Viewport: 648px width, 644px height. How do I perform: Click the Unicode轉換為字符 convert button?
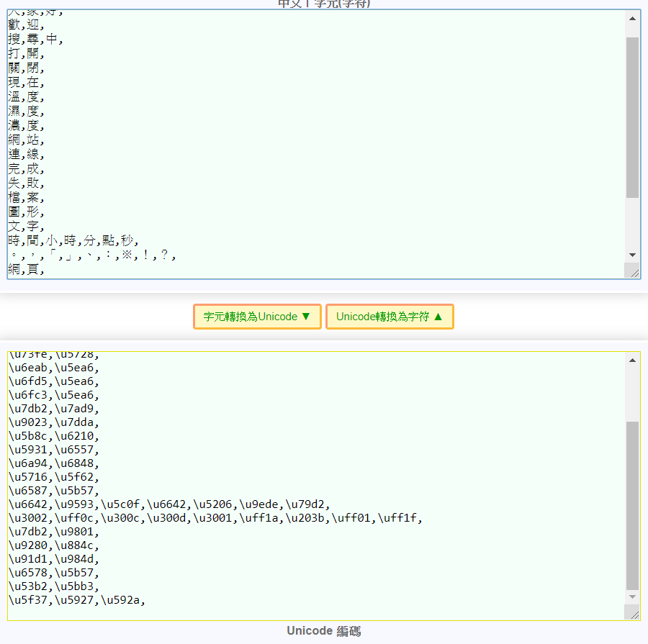(390, 317)
